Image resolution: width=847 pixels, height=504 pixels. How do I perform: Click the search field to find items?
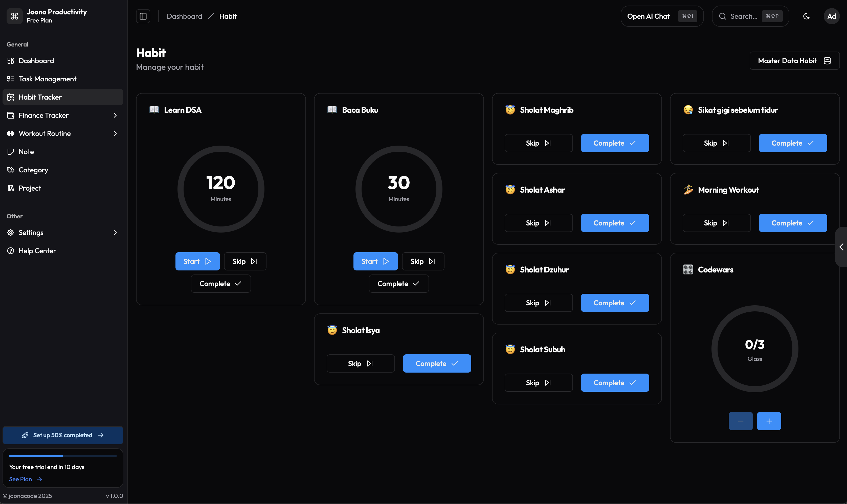(x=745, y=16)
